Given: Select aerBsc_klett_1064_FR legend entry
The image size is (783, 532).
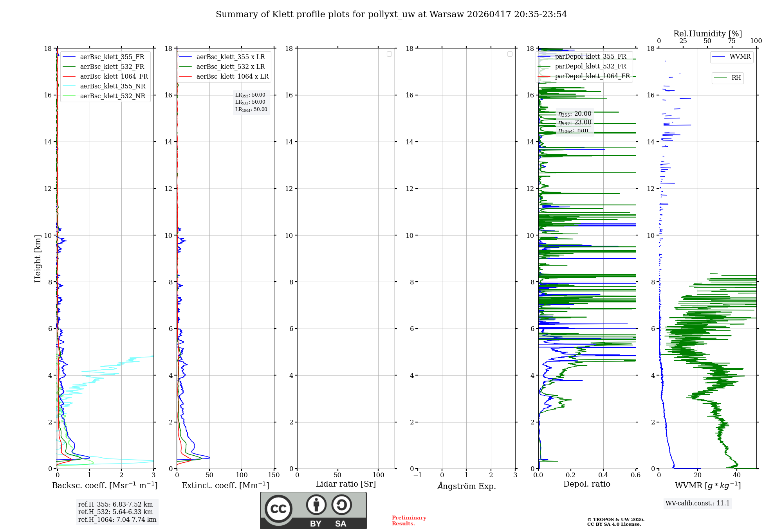Looking at the screenshot, I should pos(114,77).
